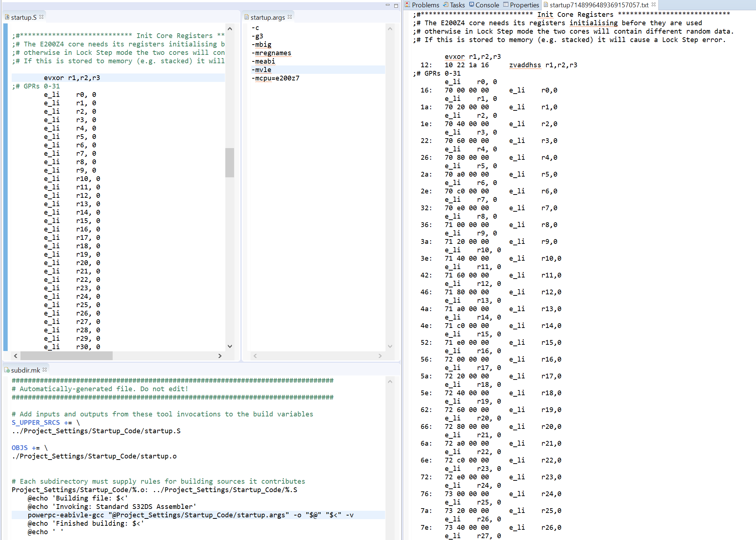756x540 pixels.
Task: Click the Properties view icon
Action: [506, 5]
